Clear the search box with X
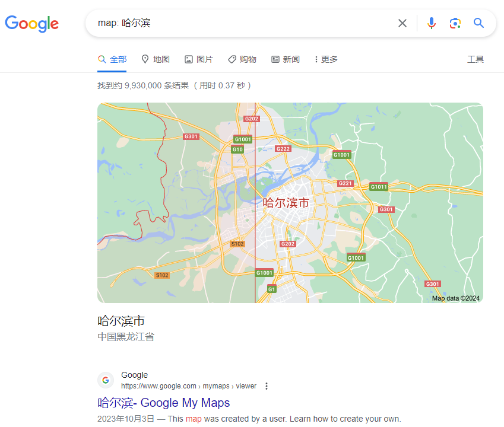This screenshot has width=504, height=427. 402,23
